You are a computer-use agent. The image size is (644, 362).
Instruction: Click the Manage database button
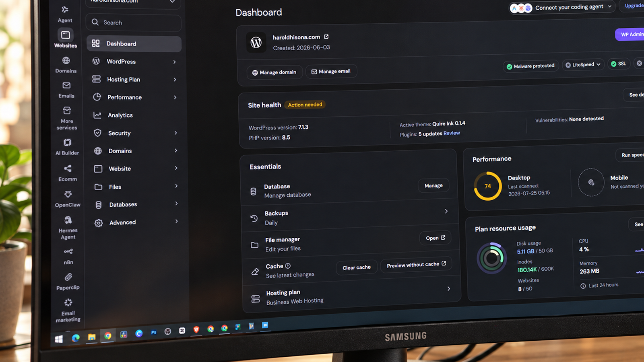(433, 185)
